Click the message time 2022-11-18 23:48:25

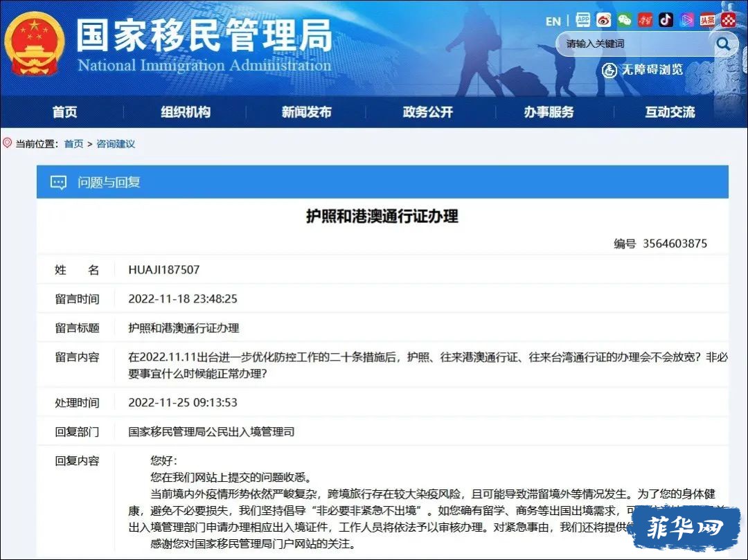(x=183, y=299)
